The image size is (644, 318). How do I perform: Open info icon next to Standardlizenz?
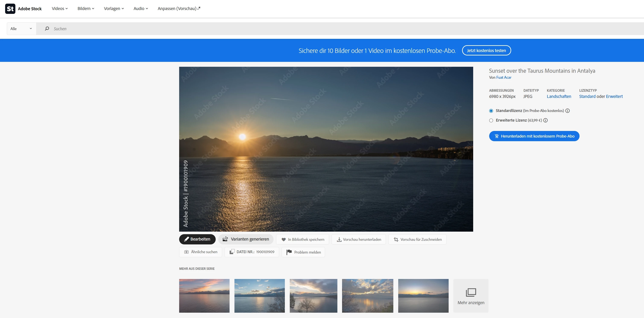568,111
